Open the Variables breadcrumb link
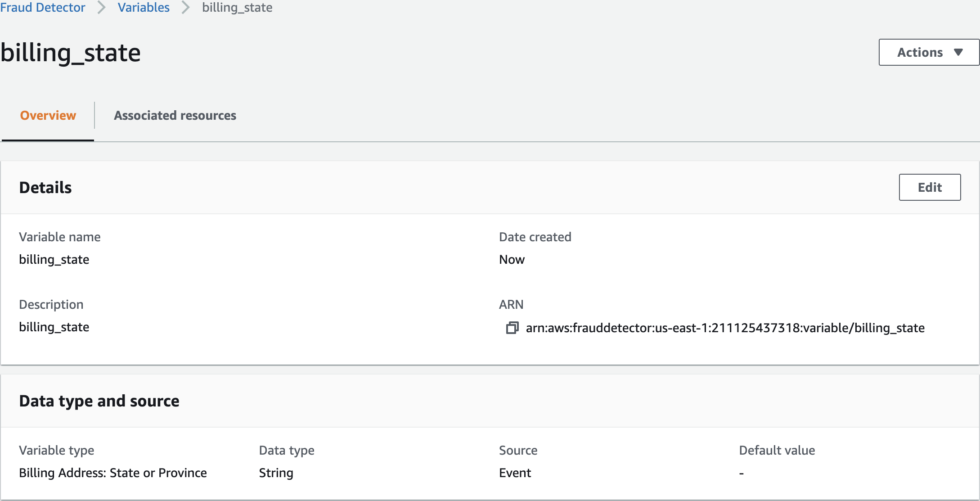The image size is (980, 501). 144,8
